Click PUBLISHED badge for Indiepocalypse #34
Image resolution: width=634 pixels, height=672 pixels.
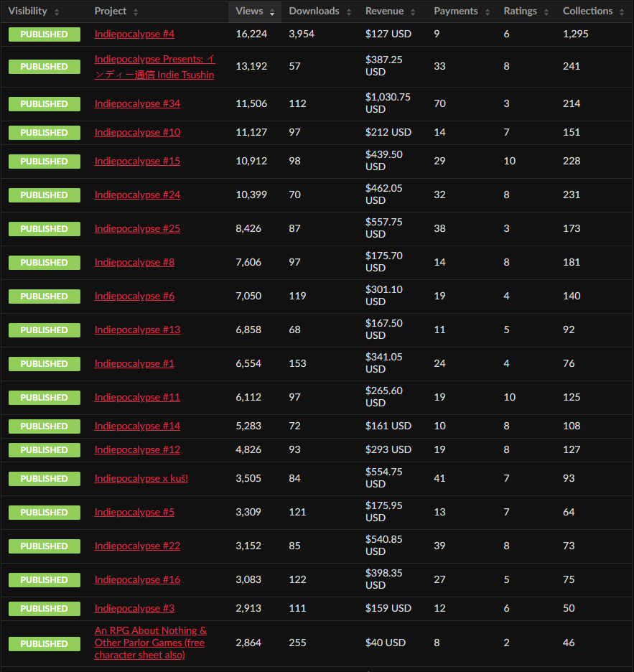44,104
